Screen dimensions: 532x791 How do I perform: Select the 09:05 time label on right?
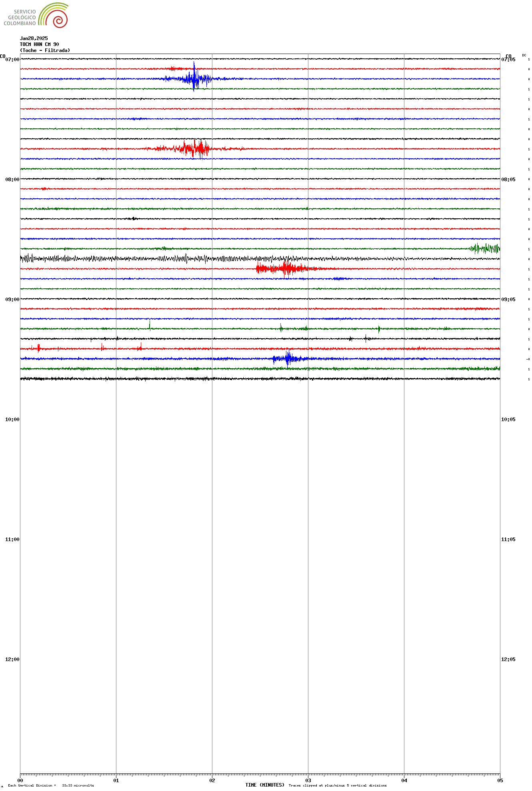[508, 300]
